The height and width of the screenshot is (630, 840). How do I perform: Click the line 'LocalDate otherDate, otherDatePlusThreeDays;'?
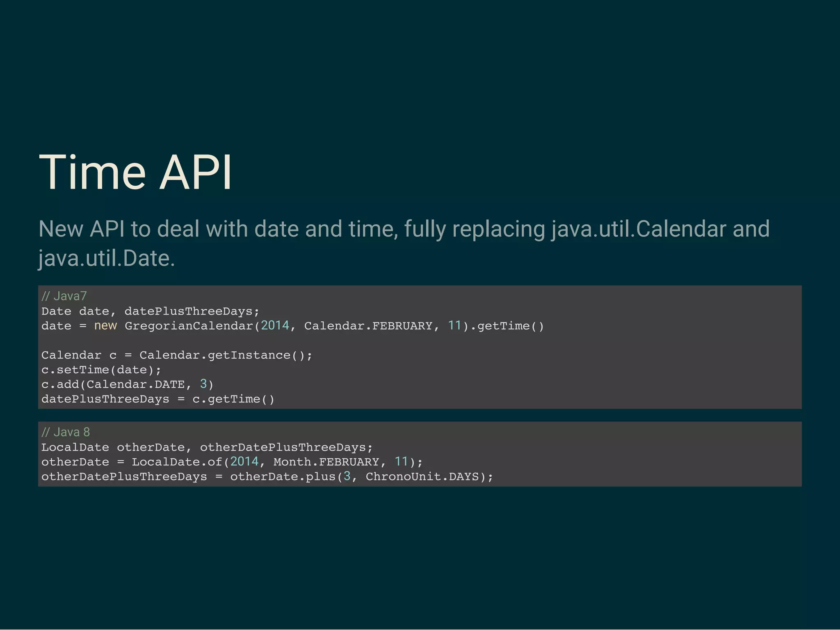[x=207, y=448]
